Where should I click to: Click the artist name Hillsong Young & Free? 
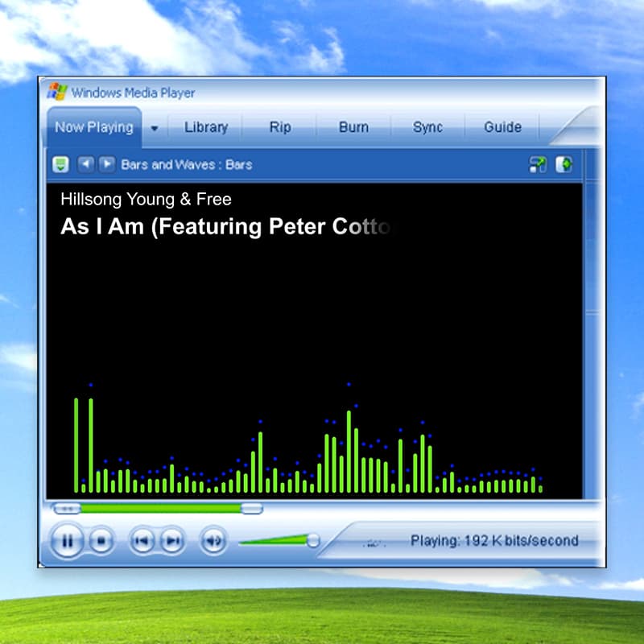click(x=146, y=199)
